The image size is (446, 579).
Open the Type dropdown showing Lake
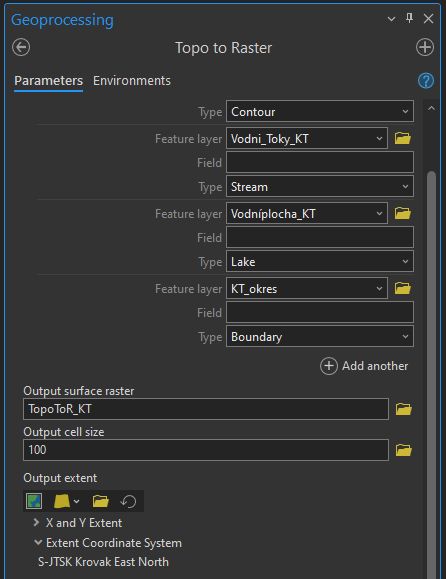320,261
